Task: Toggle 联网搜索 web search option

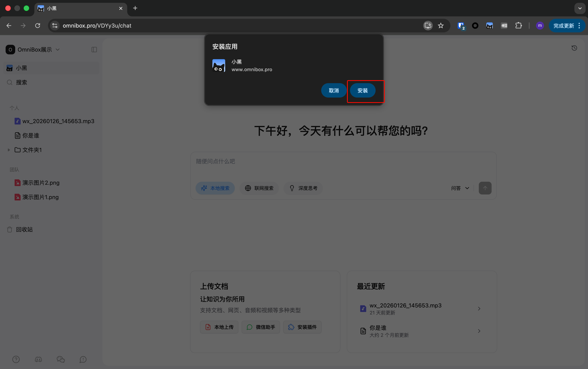Action: tap(259, 188)
